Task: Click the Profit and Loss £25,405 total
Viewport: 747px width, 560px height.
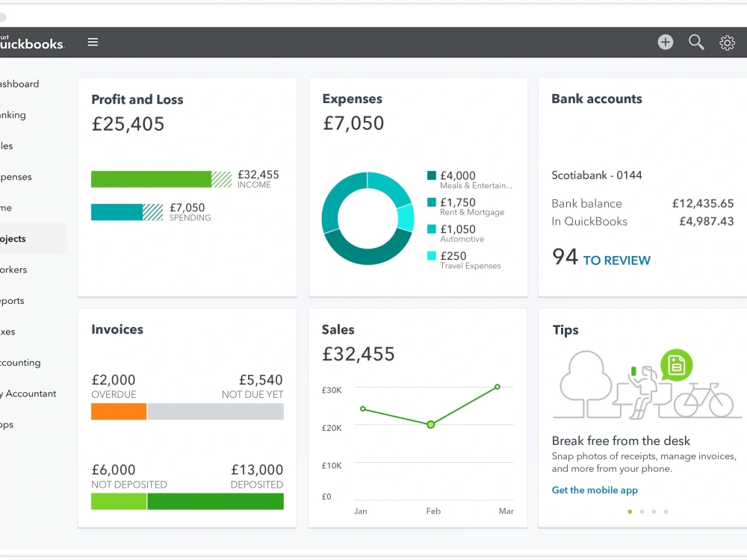Action: [x=128, y=124]
